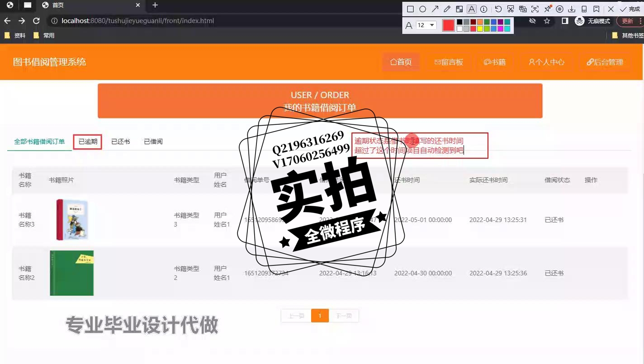This screenshot has width=644, height=364.
Task: Click the tracking protection eye icon
Action: click(x=533, y=21)
